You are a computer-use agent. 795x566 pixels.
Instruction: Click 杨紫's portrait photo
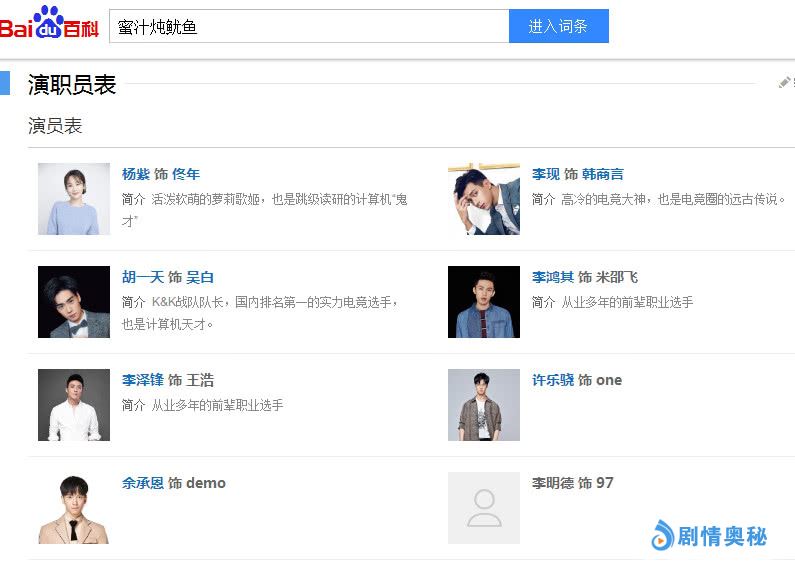pos(74,199)
